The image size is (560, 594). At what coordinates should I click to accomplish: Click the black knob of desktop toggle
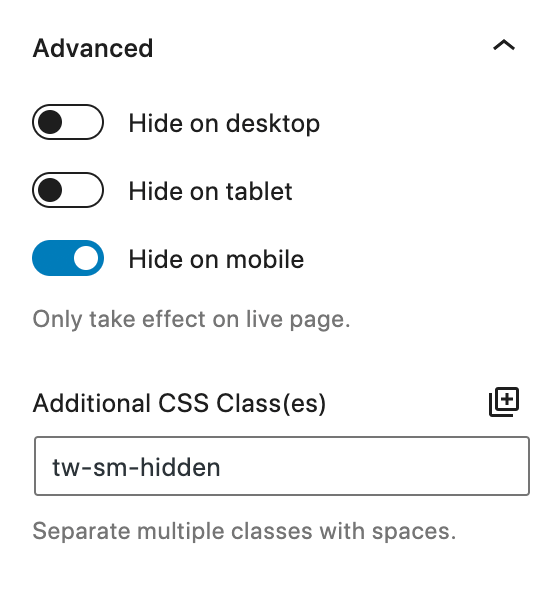coord(50,122)
